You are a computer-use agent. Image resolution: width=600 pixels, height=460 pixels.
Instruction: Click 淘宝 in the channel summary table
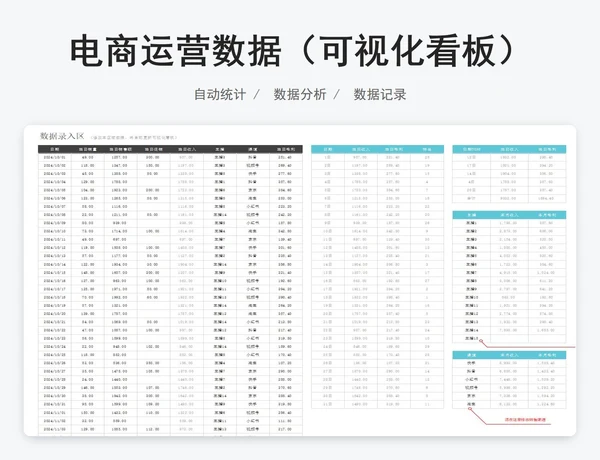pyautogui.click(x=471, y=404)
